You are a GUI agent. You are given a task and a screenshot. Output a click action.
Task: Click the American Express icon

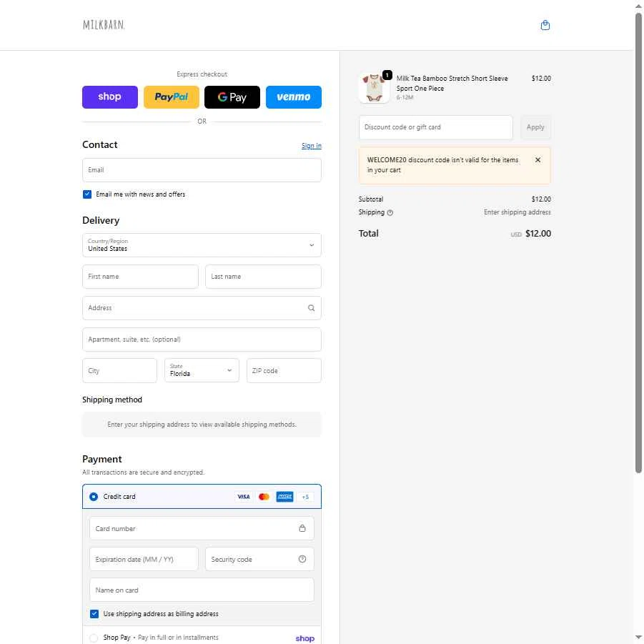tap(284, 497)
